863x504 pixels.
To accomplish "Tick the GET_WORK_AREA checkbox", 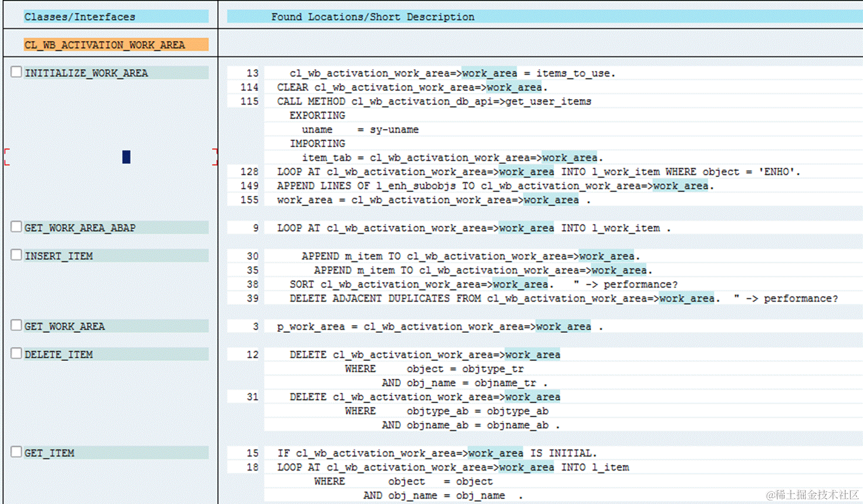I will [x=16, y=326].
